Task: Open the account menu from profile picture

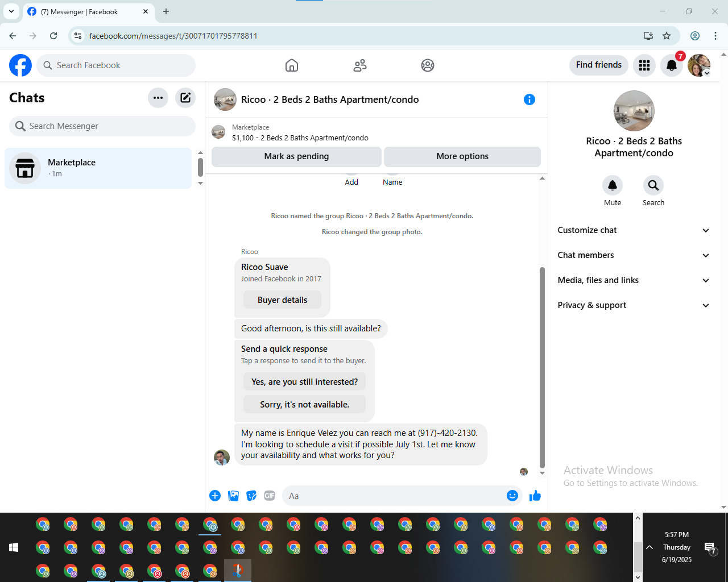Action: (x=699, y=65)
